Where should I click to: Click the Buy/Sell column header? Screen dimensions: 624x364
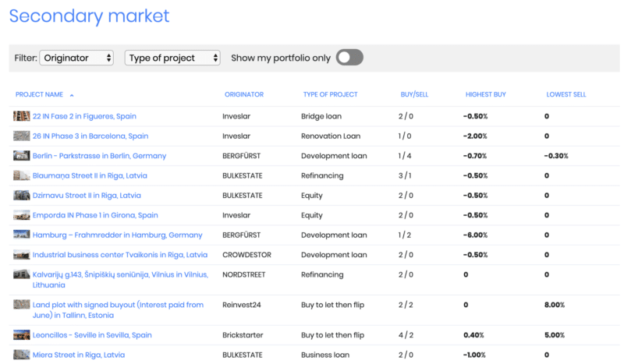point(414,94)
